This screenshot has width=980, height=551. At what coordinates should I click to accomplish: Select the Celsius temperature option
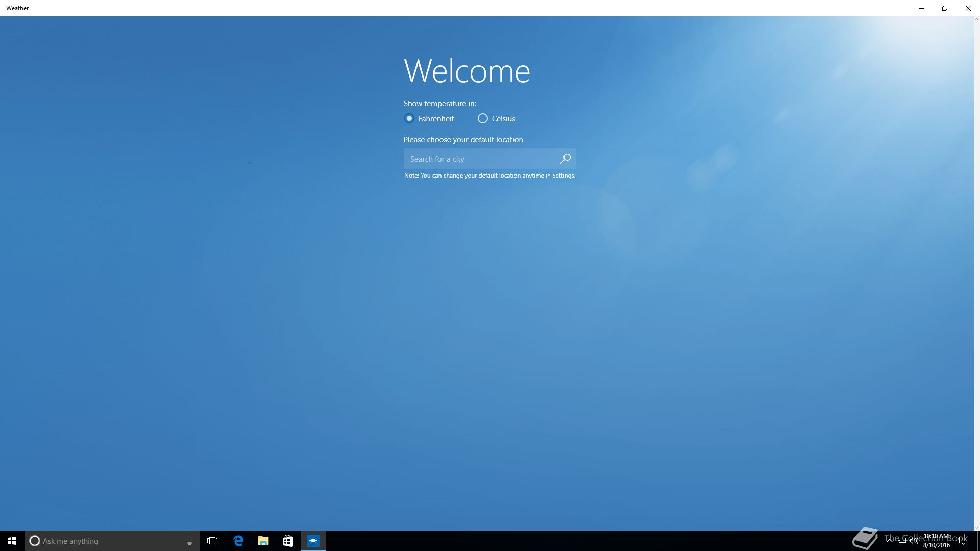tap(483, 118)
